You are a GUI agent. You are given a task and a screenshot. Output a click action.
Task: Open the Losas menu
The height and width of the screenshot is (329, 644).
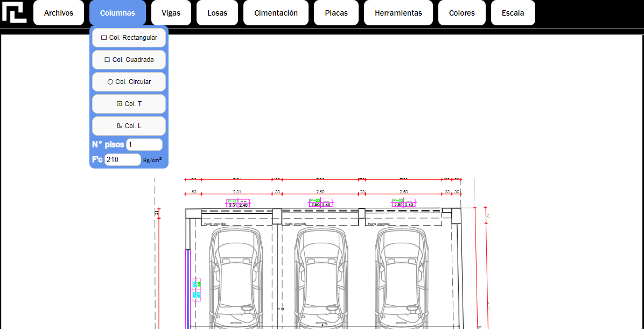[x=217, y=13]
